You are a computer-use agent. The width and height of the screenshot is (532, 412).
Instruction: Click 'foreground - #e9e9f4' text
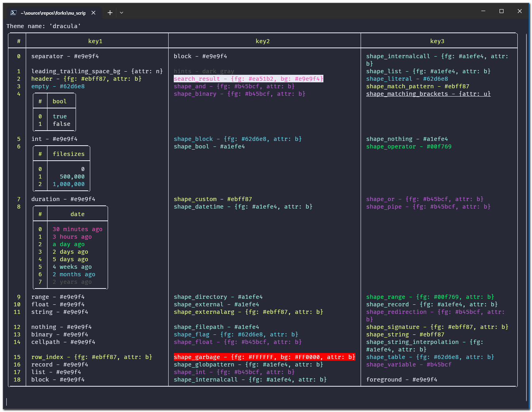click(402, 380)
